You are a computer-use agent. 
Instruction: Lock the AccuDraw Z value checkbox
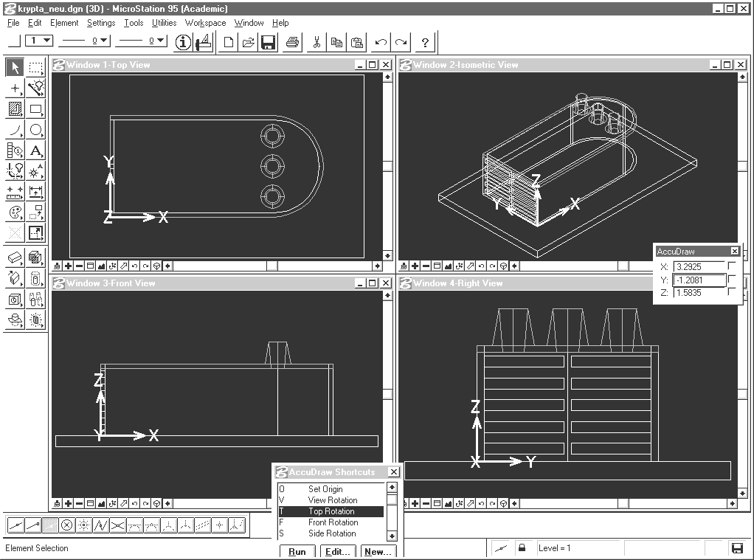(x=732, y=291)
